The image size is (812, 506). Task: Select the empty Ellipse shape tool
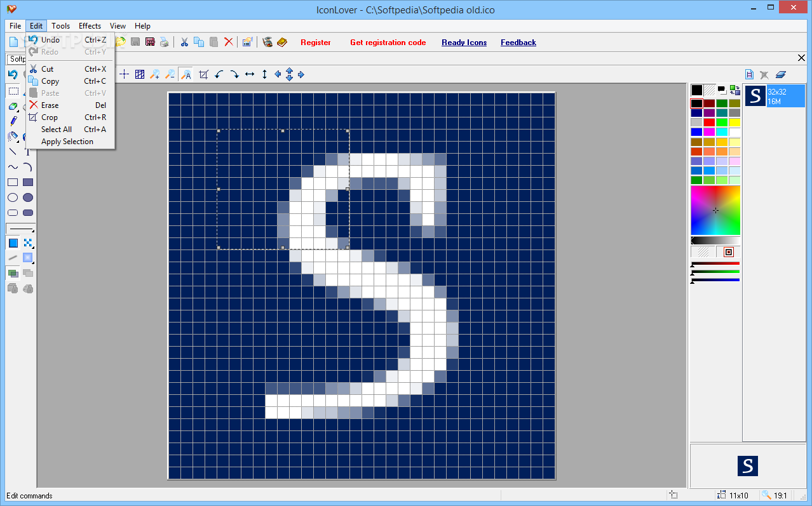(13, 197)
